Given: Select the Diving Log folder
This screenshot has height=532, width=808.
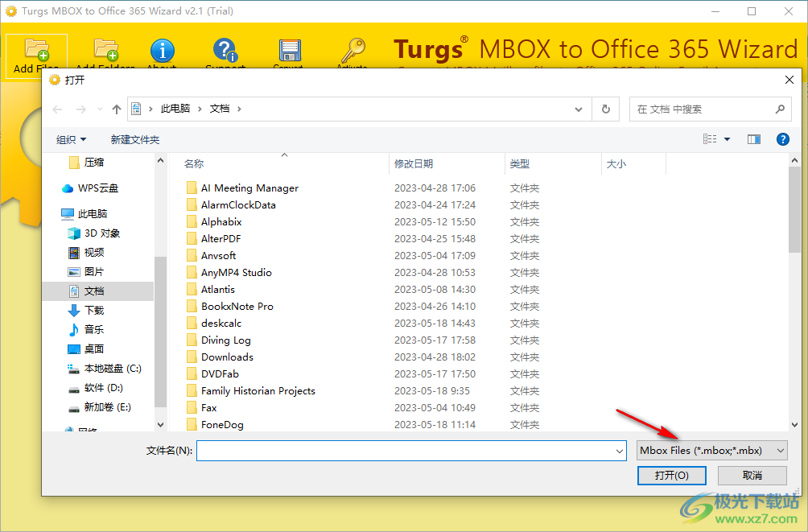Looking at the screenshot, I should [218, 340].
